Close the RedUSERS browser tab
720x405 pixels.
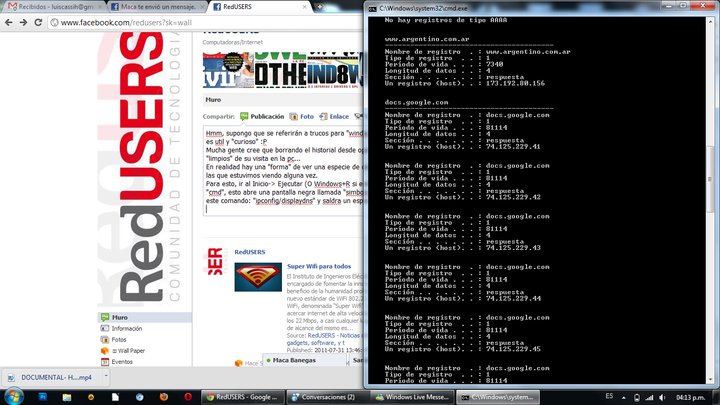pyautogui.click(x=304, y=7)
